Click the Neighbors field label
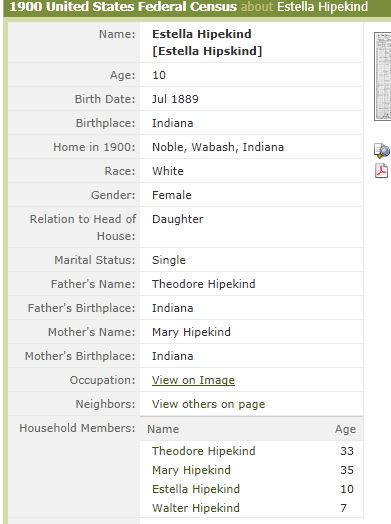Image resolution: width=391 pixels, height=524 pixels. click(105, 404)
